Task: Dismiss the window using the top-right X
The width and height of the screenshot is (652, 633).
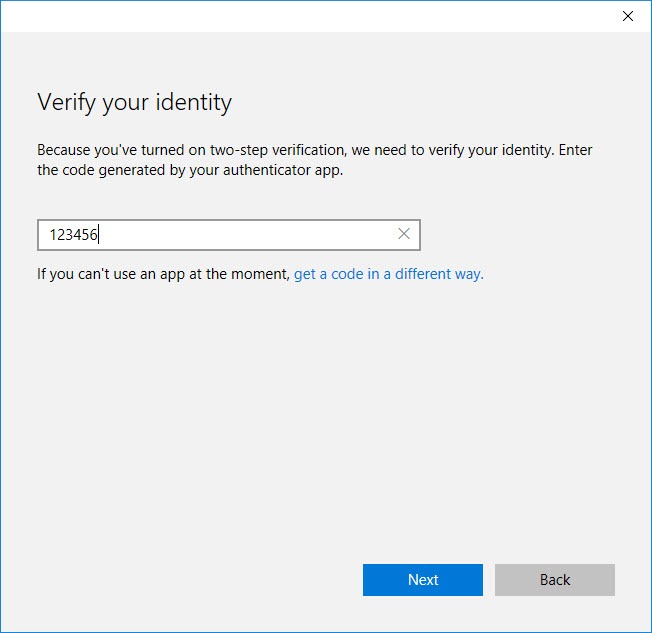Action: coord(627,16)
